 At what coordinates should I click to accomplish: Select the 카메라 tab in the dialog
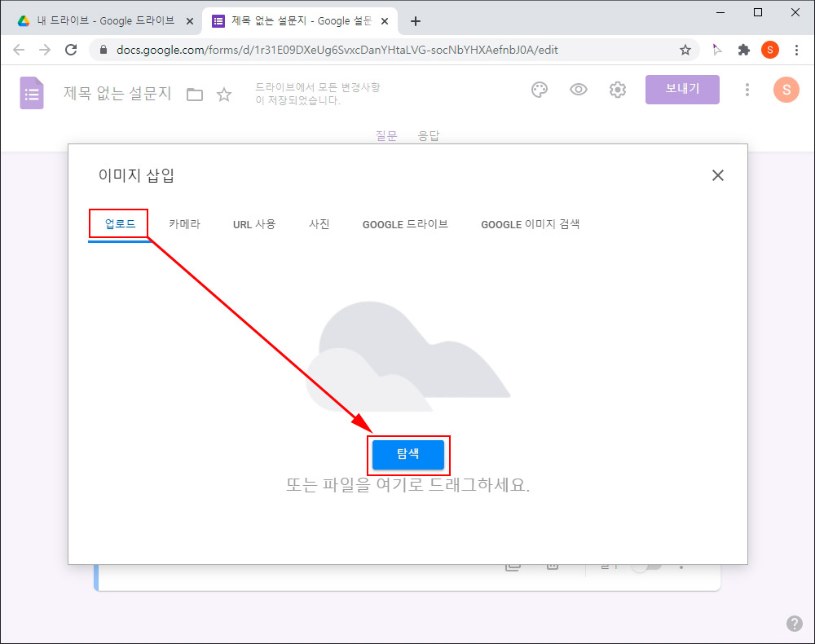[x=183, y=223]
